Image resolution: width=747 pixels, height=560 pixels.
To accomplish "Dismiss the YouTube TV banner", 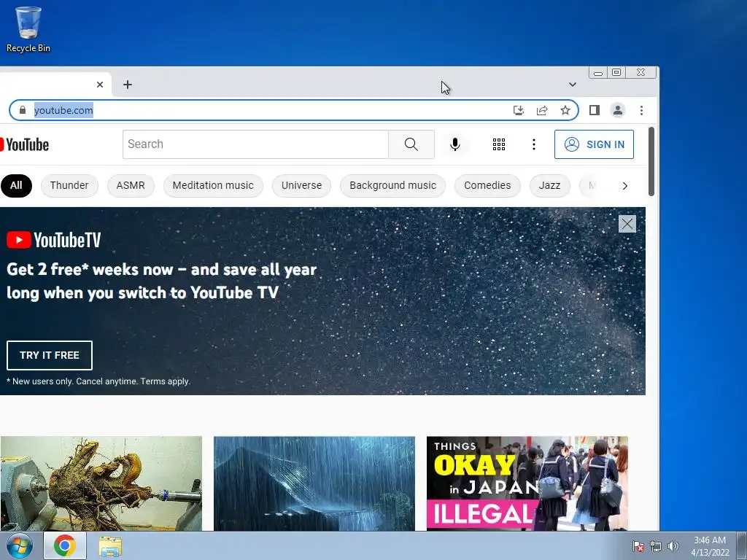I will 627,224.
